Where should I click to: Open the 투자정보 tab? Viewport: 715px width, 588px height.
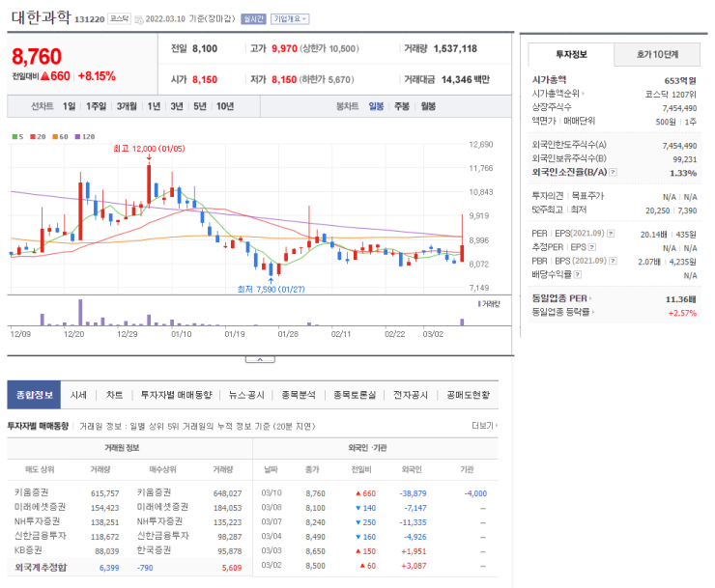tap(571, 55)
